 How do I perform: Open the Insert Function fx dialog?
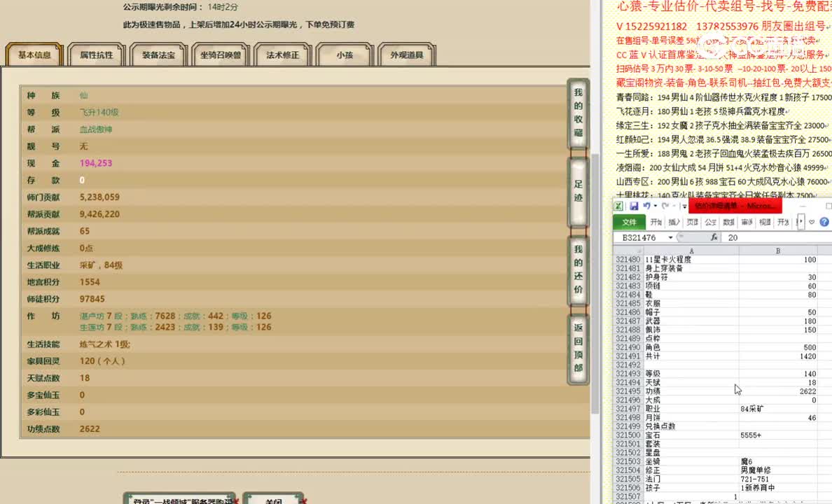(x=714, y=237)
